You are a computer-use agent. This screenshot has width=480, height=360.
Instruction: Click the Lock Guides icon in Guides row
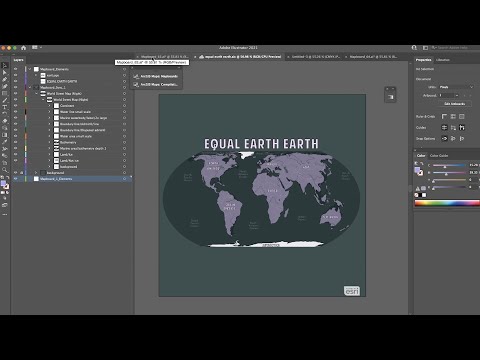453,127
